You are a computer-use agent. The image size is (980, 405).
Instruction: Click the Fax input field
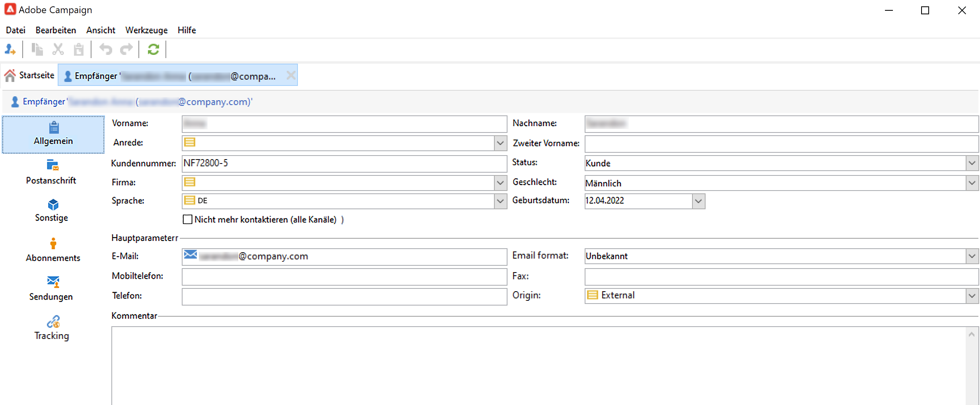(x=781, y=277)
